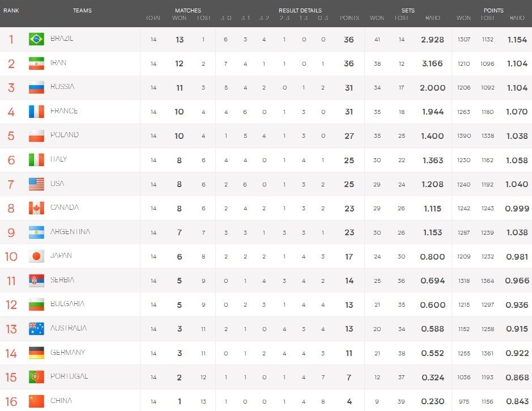The width and height of the screenshot is (532, 411).
Task: Click the Japan flag icon
Action: [36, 256]
